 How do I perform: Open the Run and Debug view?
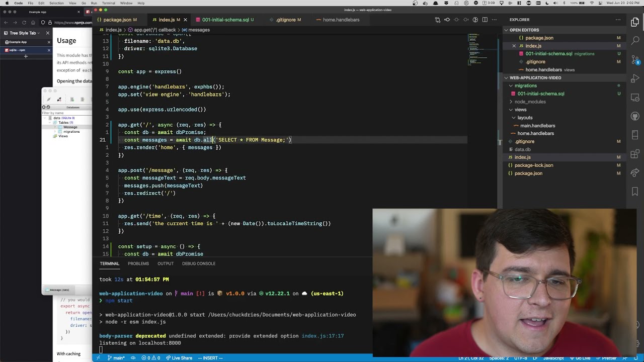point(635,79)
